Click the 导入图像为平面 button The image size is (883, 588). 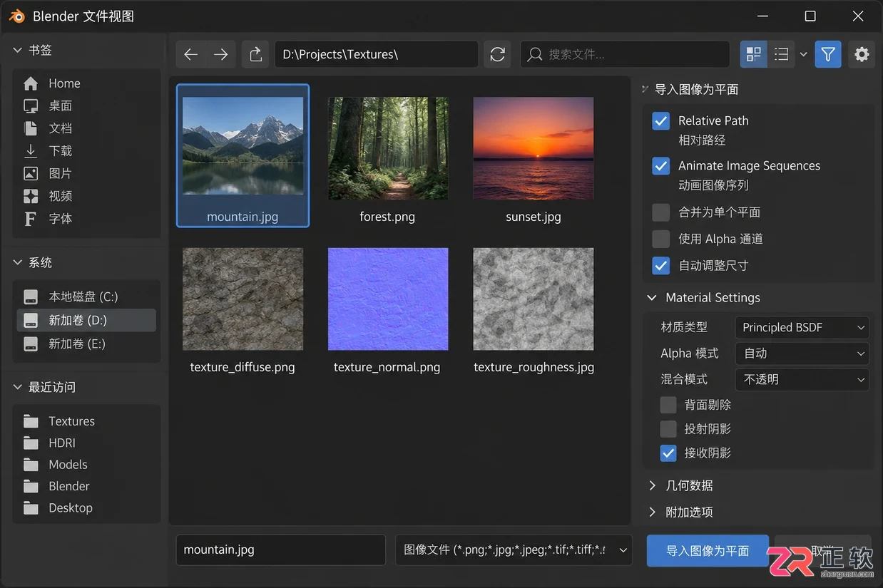coord(708,551)
